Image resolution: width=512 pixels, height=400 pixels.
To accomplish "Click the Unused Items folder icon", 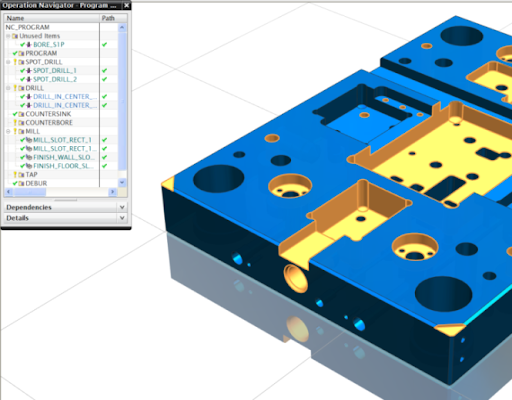I will 15,36.
